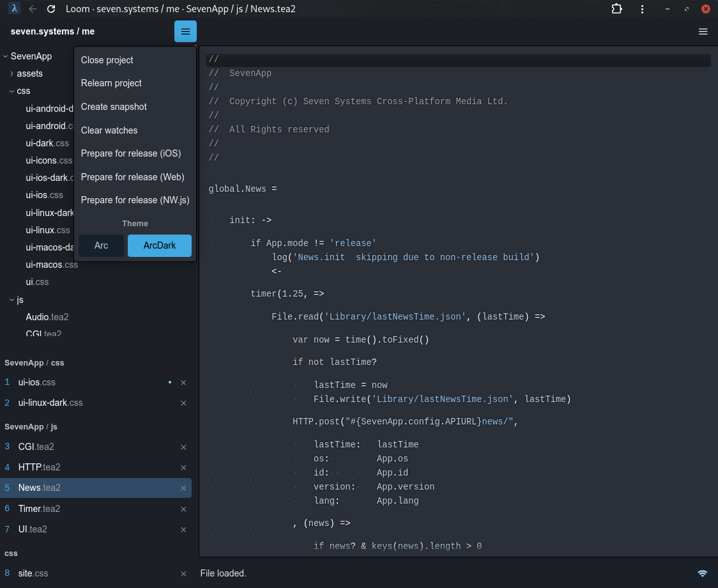Collapse the SevenApp project tree
The height and width of the screenshot is (588, 718).
(6, 56)
